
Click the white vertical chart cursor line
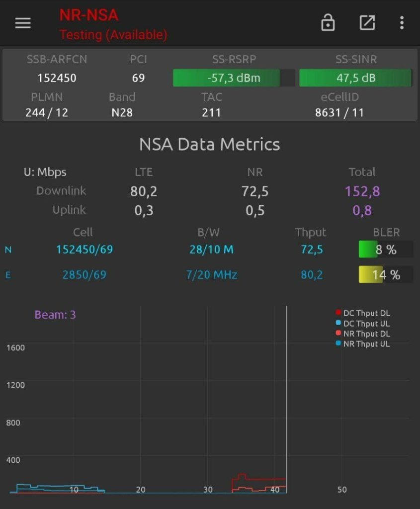(x=287, y=398)
